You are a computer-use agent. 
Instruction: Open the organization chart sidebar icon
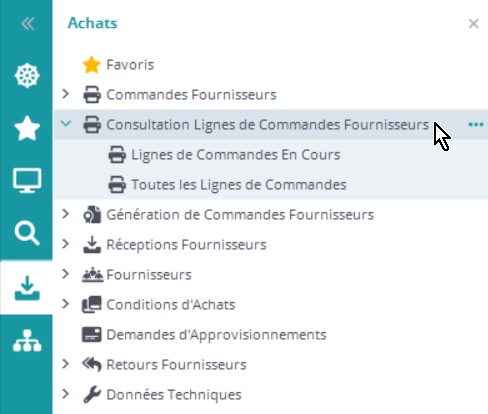point(27,341)
